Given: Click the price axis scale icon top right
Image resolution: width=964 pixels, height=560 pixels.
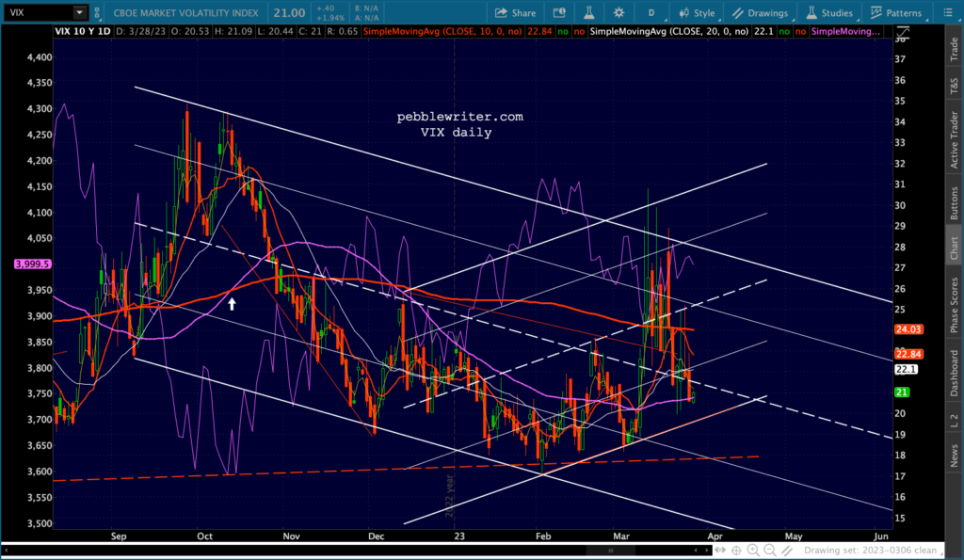Looking at the screenshot, I should [902, 31].
